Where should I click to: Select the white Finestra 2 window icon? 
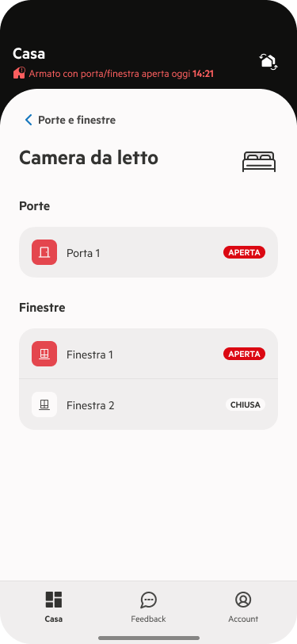[44, 404]
